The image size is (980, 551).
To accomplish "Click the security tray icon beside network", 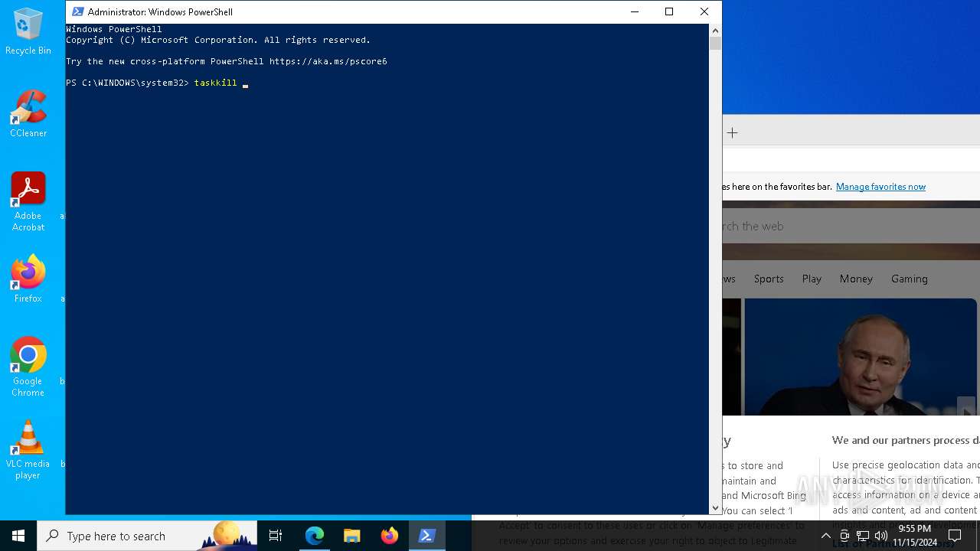I will [x=844, y=536].
